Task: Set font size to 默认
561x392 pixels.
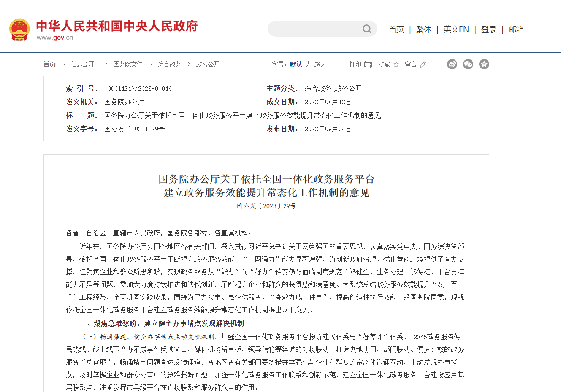Action: 296,64
